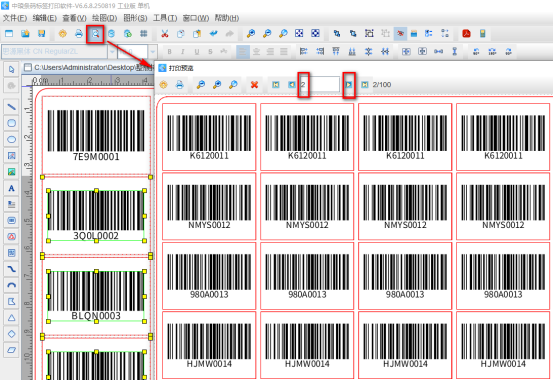Click the red PDF export icon
554x380 pixels.
(x=466, y=34)
